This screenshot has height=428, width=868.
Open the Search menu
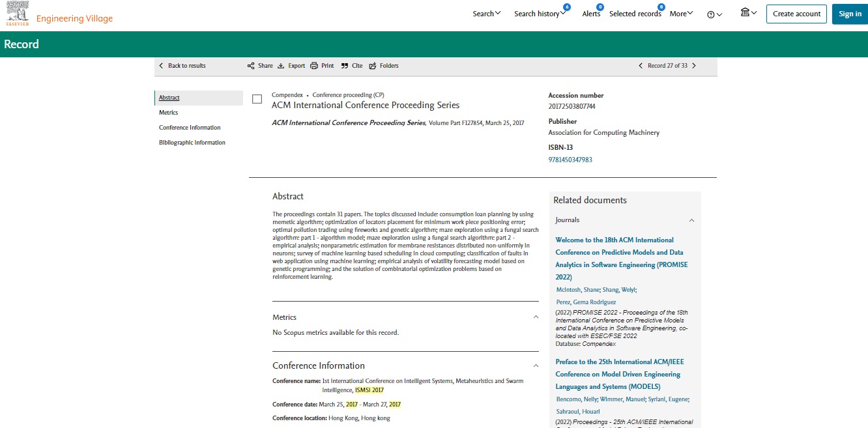487,14
